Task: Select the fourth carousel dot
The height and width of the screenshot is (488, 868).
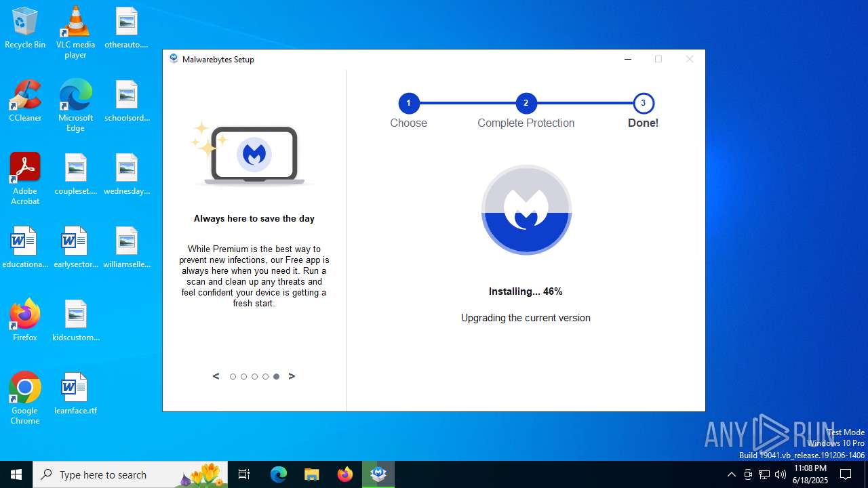Action: (x=265, y=377)
